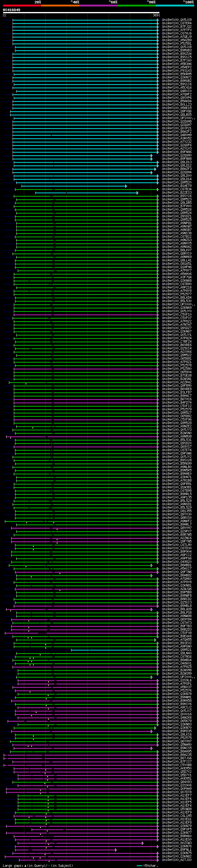Select the AV416849 query title
This screenshot has width=197, height=868.
pyautogui.click(x=11, y=10)
